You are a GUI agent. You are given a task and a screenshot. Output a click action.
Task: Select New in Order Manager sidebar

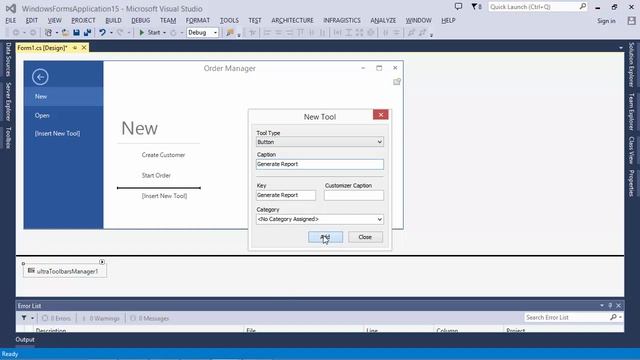63,97
